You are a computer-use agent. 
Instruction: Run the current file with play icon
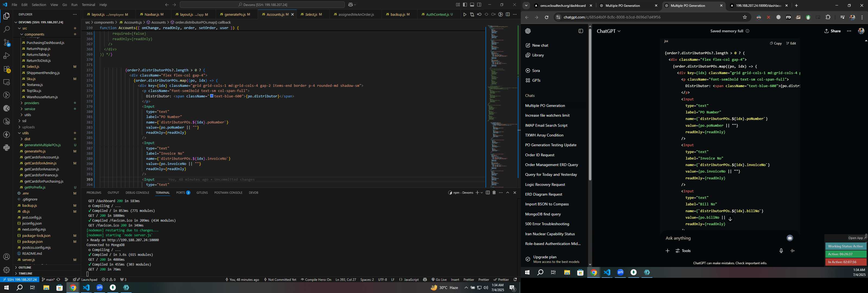click(x=465, y=14)
